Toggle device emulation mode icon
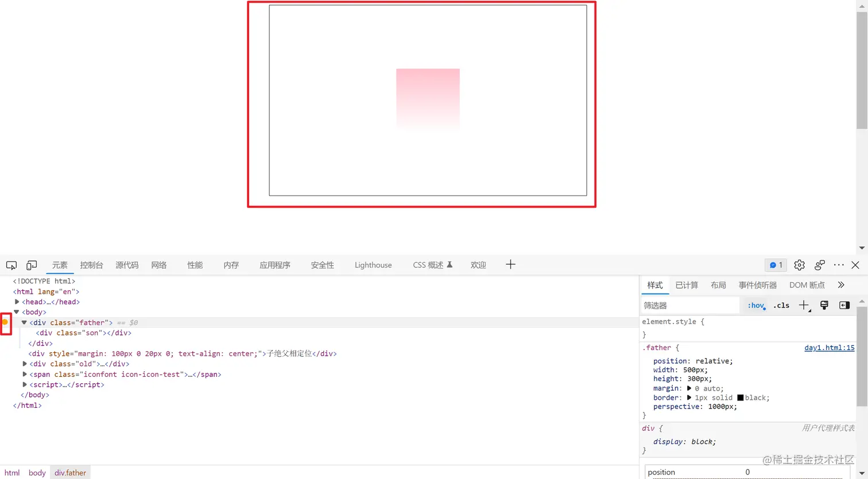This screenshot has width=868, height=479. [x=32, y=265]
